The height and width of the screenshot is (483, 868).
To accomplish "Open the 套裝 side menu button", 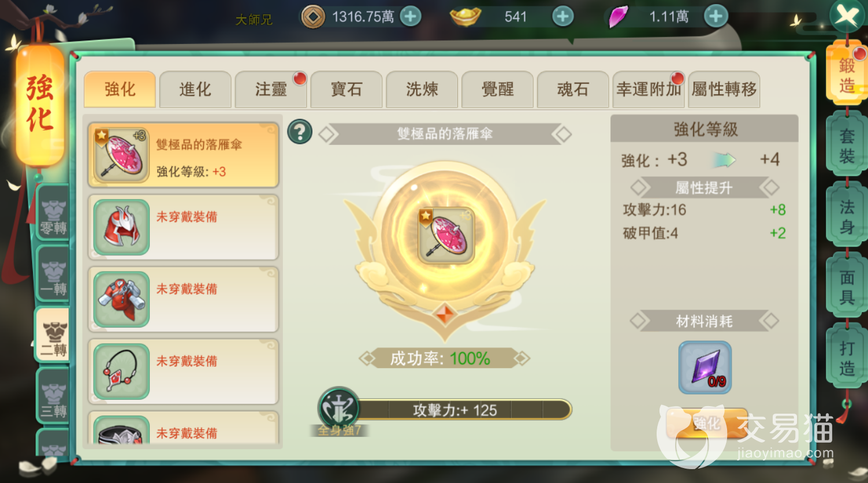I will [x=847, y=146].
